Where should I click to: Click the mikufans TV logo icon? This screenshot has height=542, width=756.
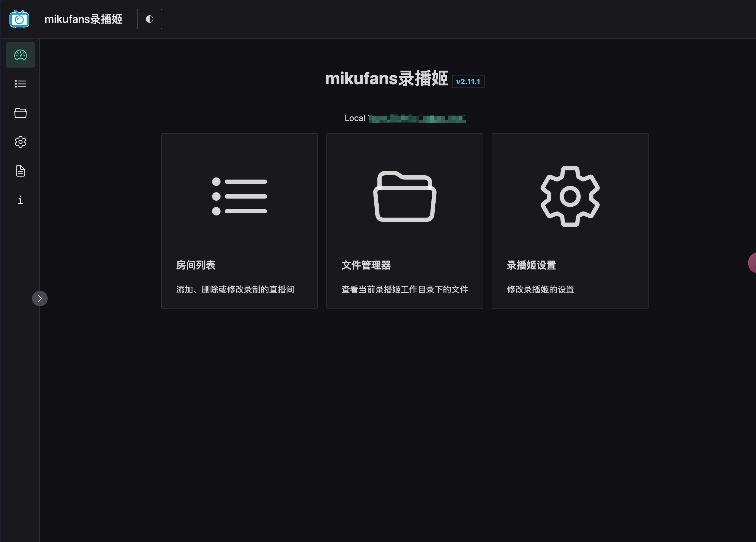coord(19,19)
